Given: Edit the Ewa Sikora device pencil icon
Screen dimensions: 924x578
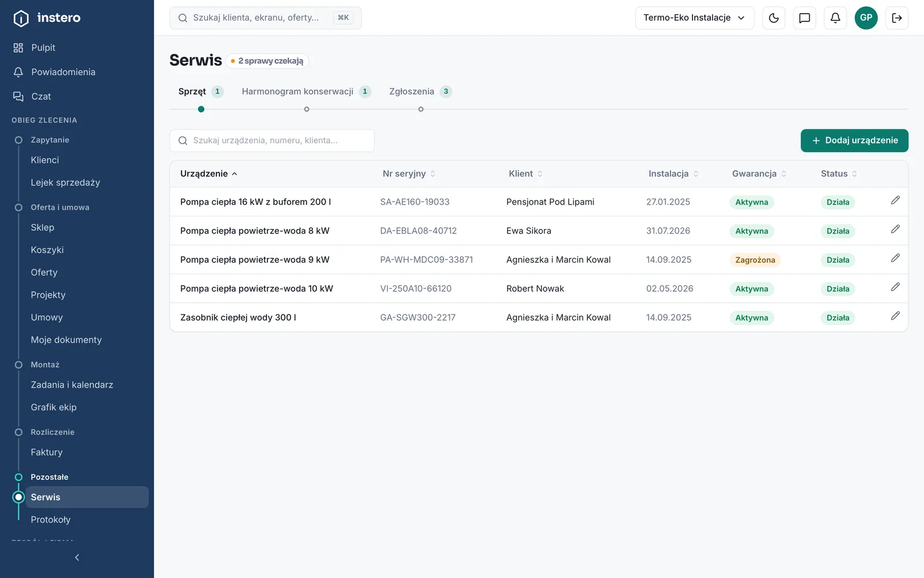Looking at the screenshot, I should pyautogui.click(x=895, y=229).
